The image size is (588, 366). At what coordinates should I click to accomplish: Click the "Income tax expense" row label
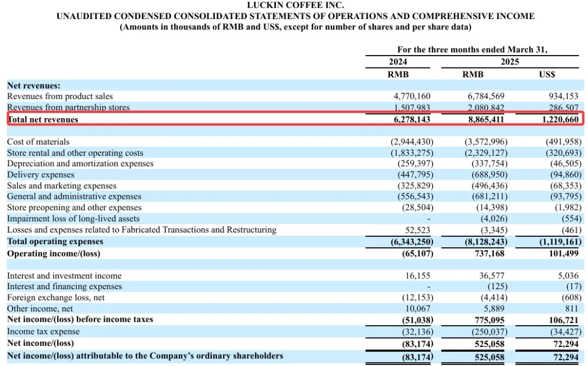(x=43, y=332)
